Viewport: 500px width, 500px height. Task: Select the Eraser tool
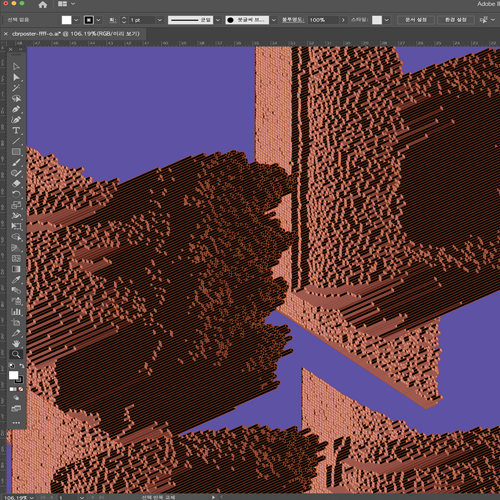click(16, 184)
